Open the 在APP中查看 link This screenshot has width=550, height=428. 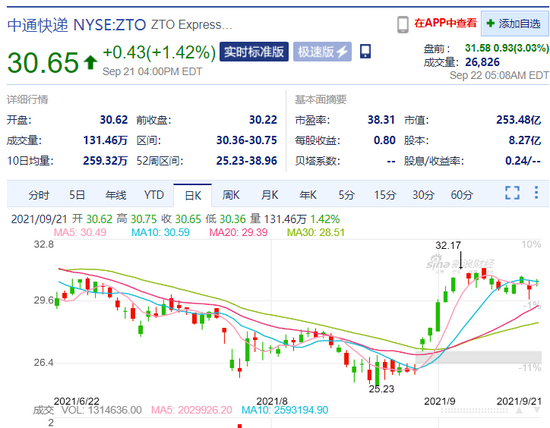pos(445,23)
